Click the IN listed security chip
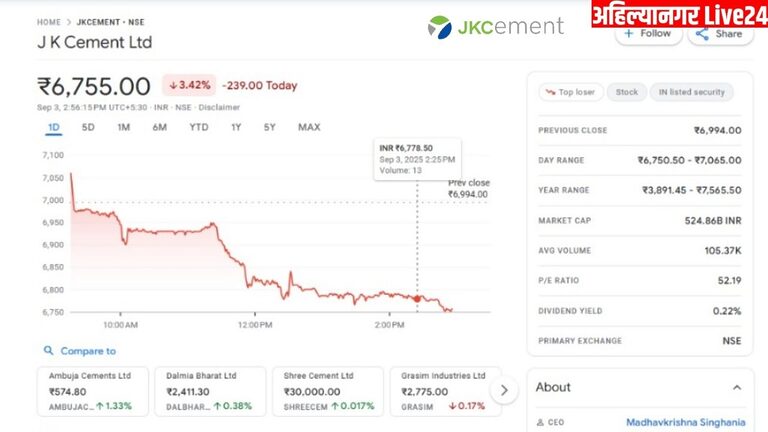 [690, 92]
